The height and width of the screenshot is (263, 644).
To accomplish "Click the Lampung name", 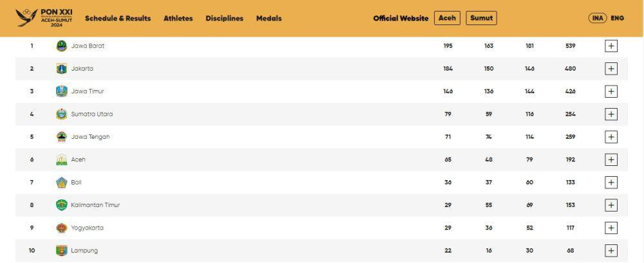I will point(84,250).
